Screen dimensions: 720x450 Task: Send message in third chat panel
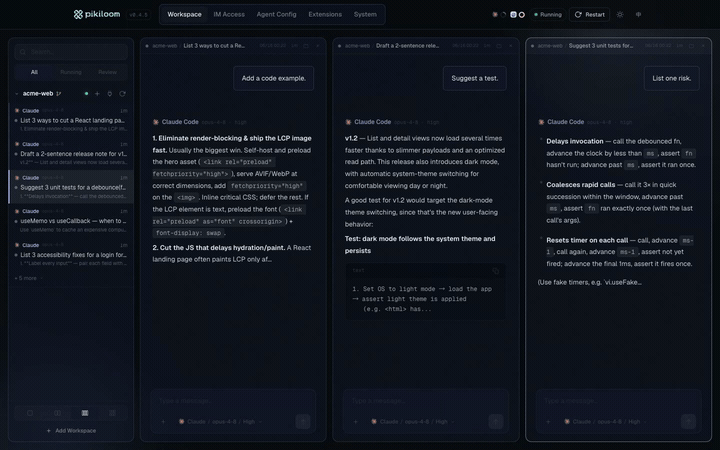688,421
